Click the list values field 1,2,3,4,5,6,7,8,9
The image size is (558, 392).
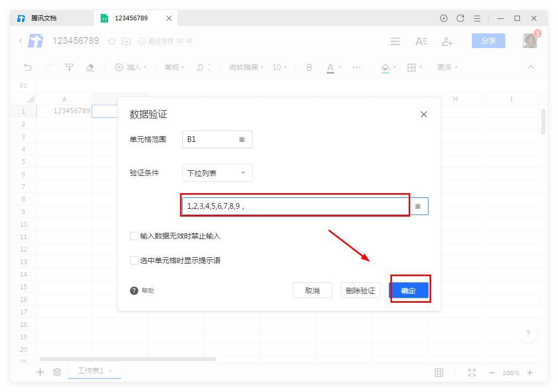[295, 206]
